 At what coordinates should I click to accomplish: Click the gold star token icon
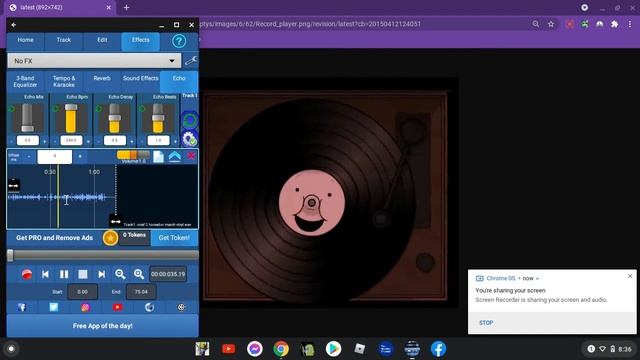click(x=110, y=238)
